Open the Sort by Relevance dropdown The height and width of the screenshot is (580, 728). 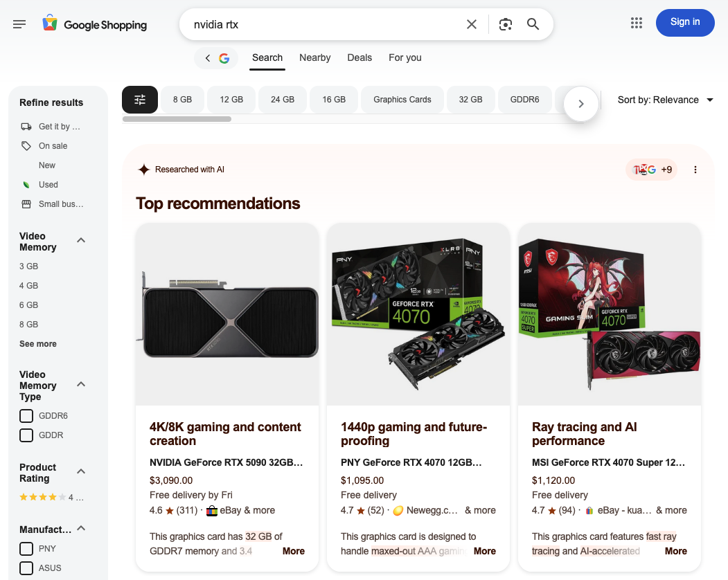(665, 100)
